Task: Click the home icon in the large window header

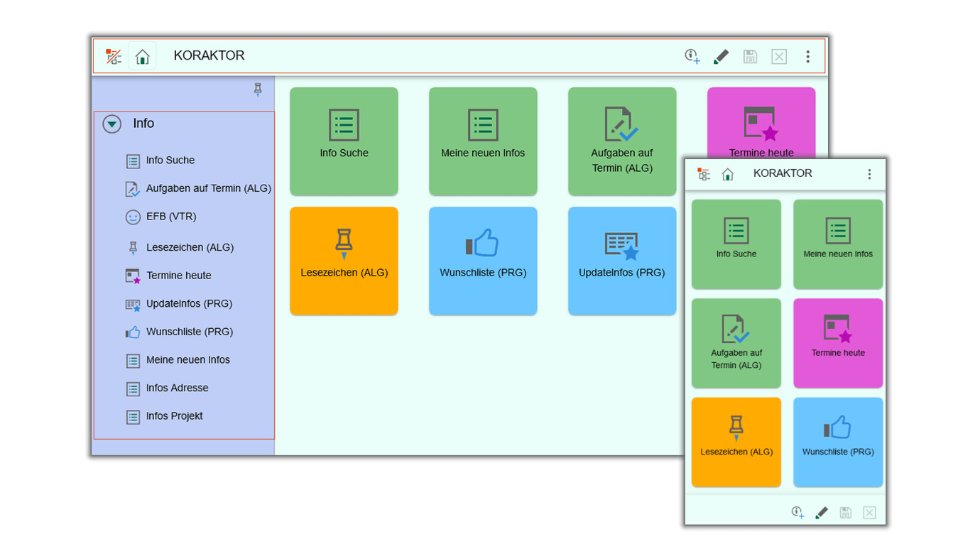Action: point(143,57)
